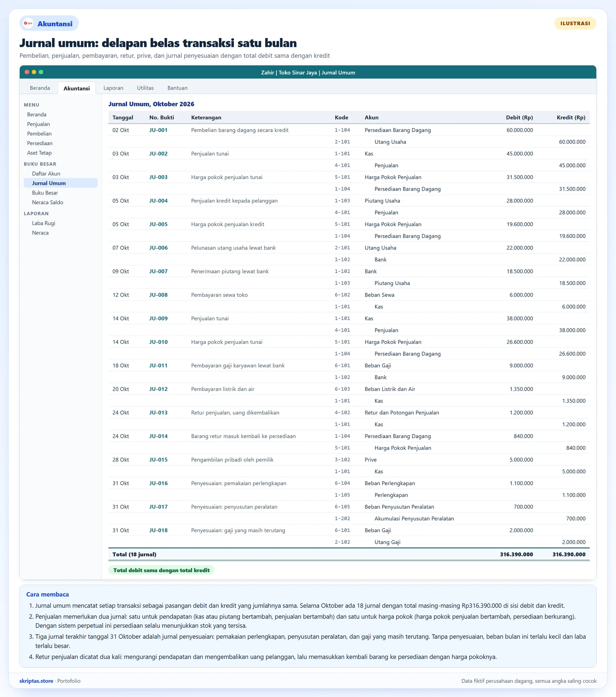The image size is (616, 697).
Task: Click the Zahir logo icon beside Akuntansi
Action: click(28, 23)
